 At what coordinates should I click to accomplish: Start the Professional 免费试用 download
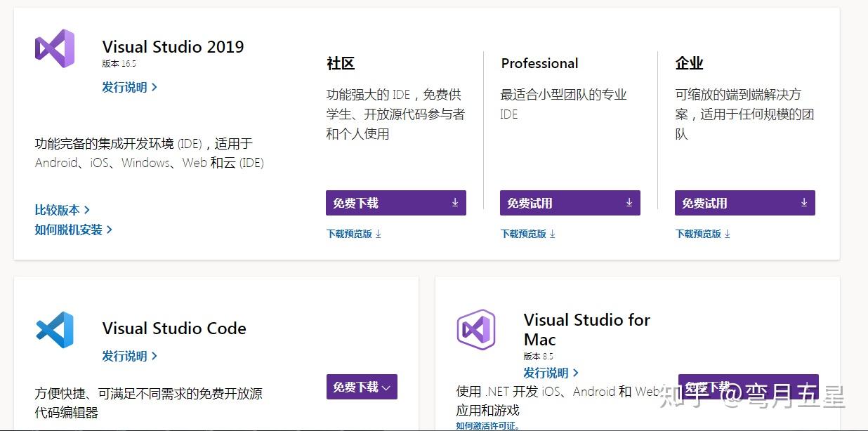570,203
